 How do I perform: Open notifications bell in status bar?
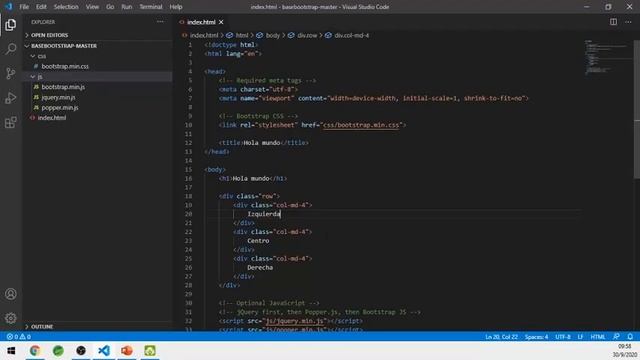pos(630,337)
